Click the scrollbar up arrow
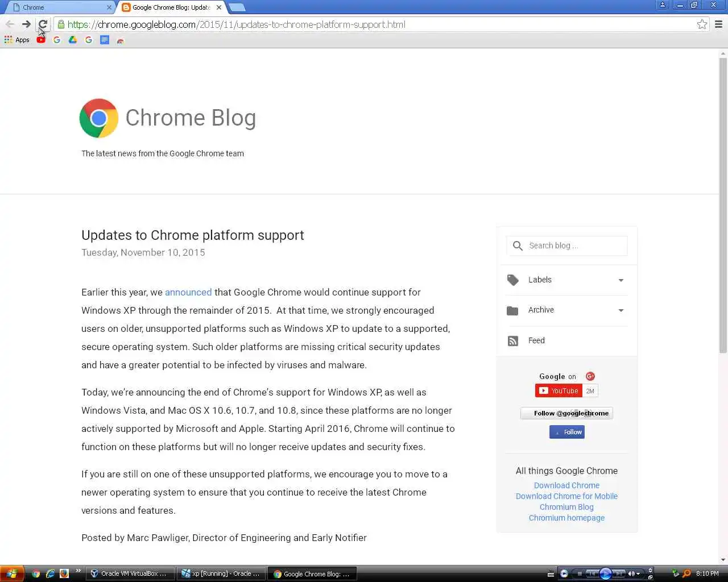 click(x=723, y=53)
